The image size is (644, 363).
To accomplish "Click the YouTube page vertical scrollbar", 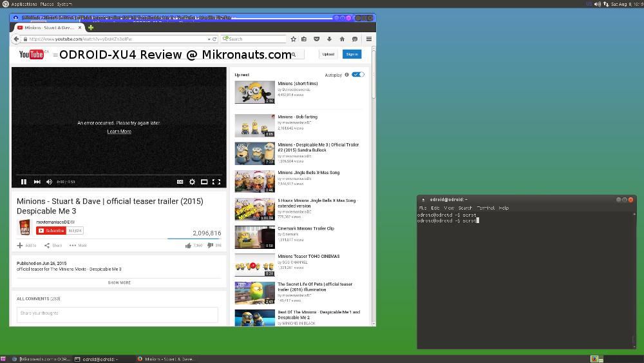I will pos(374,74).
